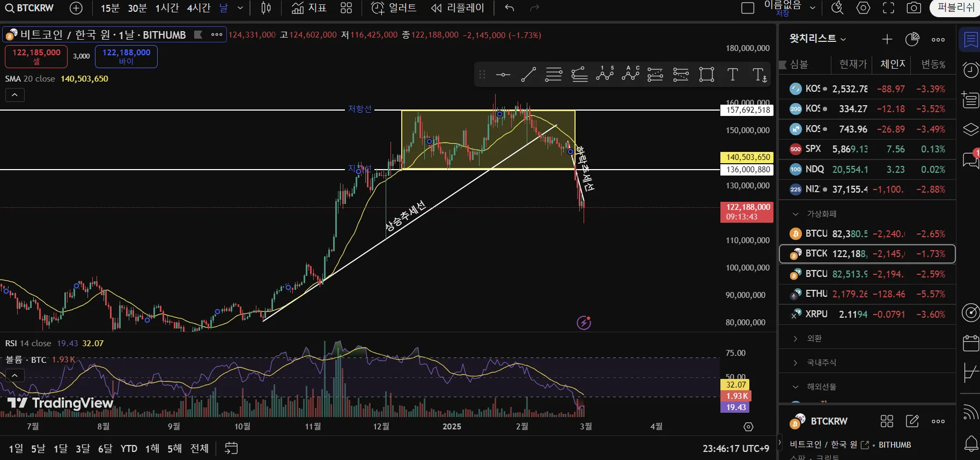Screen dimensions: 980x460
Task: Open more options in chart symbol legend
Action: click(217, 35)
